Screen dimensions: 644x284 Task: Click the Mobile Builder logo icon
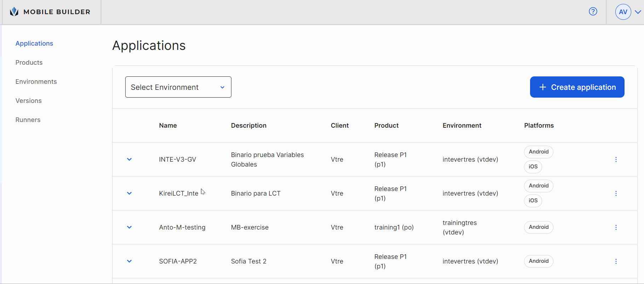(14, 12)
